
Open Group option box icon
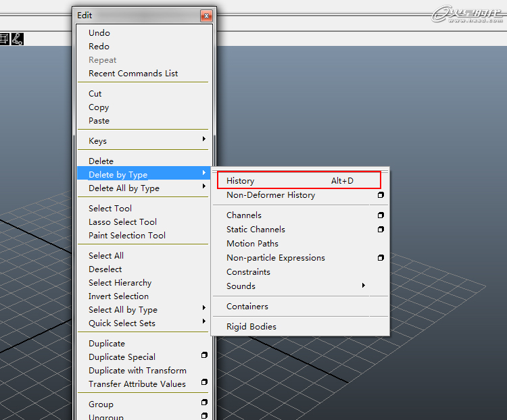point(204,402)
